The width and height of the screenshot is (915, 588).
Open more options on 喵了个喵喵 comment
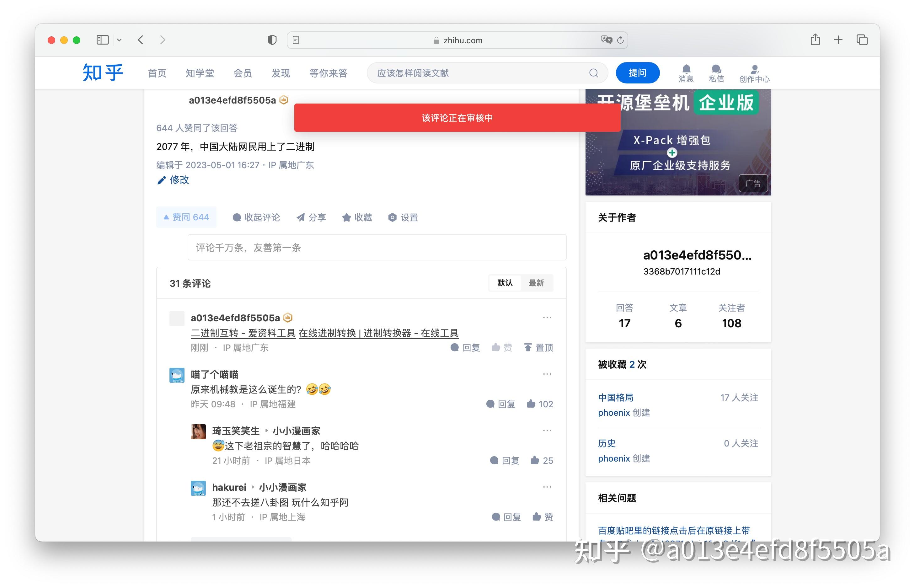click(x=547, y=374)
